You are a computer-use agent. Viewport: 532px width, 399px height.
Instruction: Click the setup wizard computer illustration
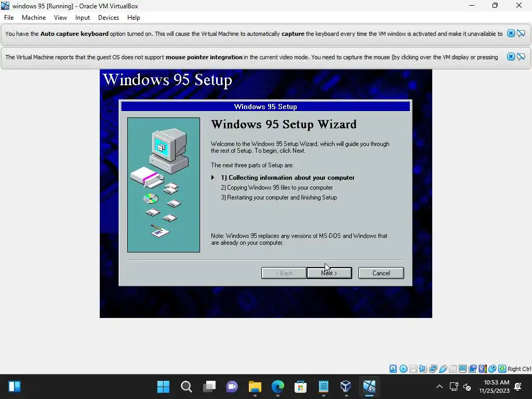pyautogui.click(x=164, y=185)
